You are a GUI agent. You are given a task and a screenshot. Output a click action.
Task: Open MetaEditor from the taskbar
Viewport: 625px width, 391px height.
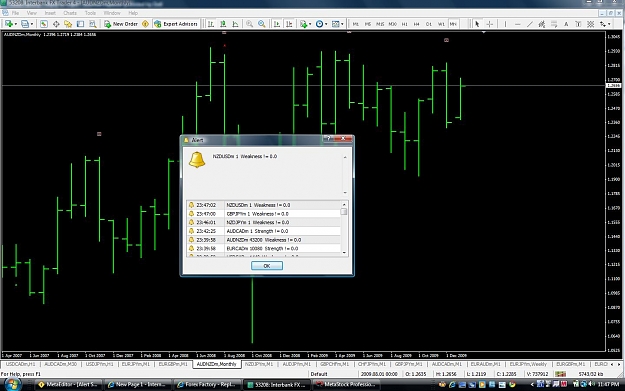(x=68, y=385)
